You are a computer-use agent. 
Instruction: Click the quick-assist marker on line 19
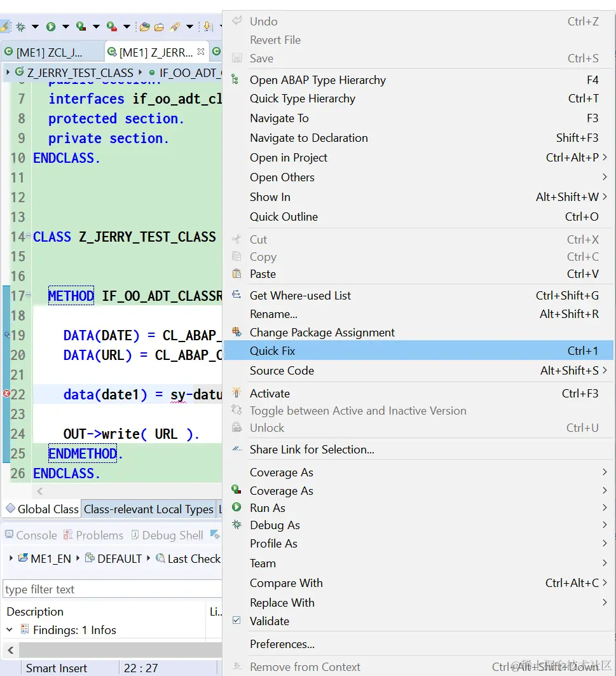(7, 335)
